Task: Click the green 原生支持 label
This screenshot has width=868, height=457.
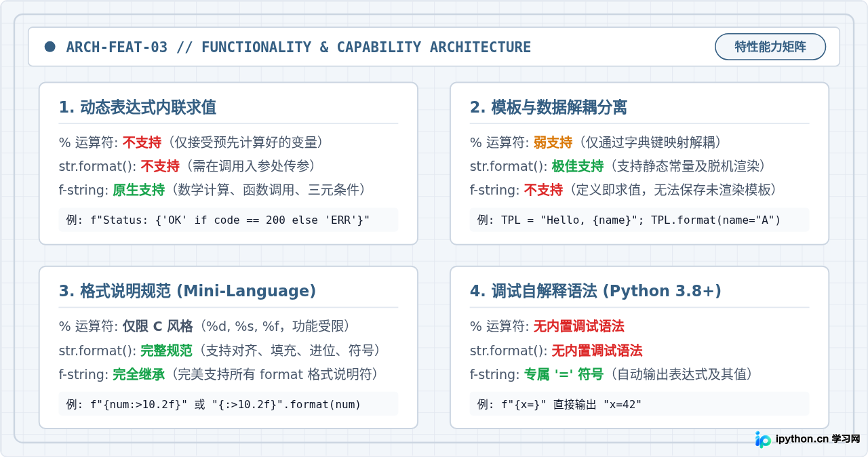Action: point(139,190)
